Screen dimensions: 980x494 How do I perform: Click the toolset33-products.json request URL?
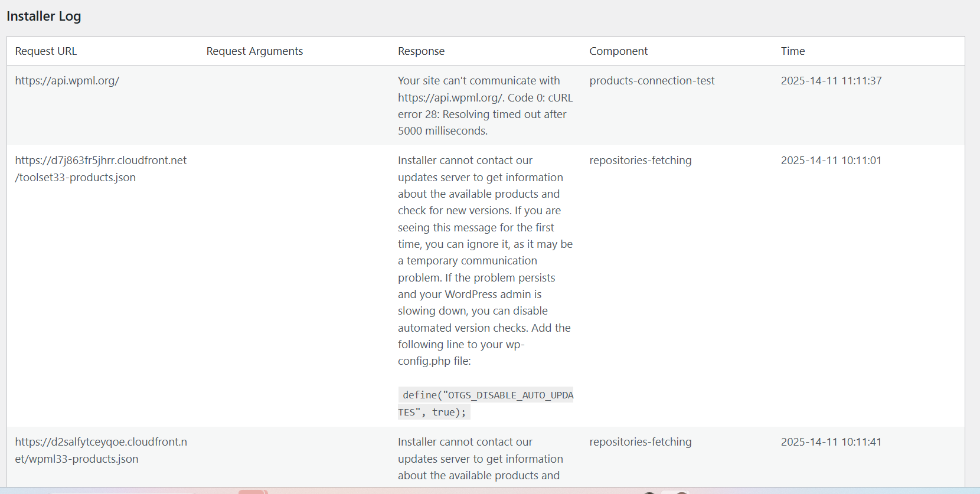[x=100, y=169]
